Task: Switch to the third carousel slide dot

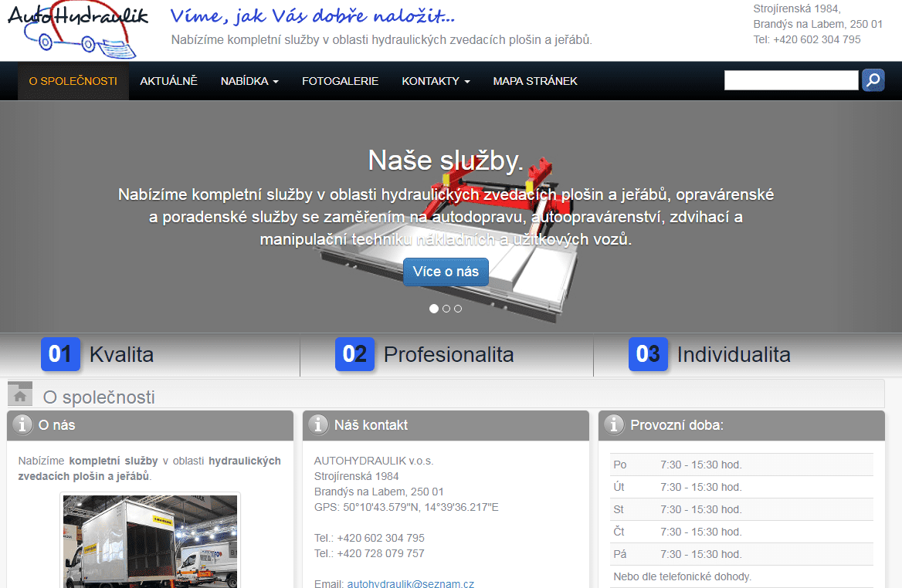Action: (x=458, y=309)
